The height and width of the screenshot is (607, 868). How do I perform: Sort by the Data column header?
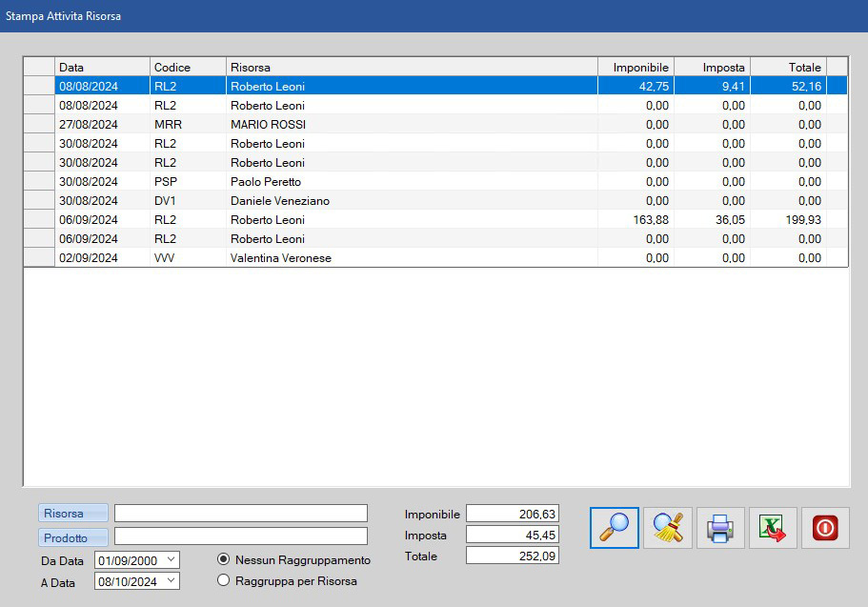(x=102, y=67)
